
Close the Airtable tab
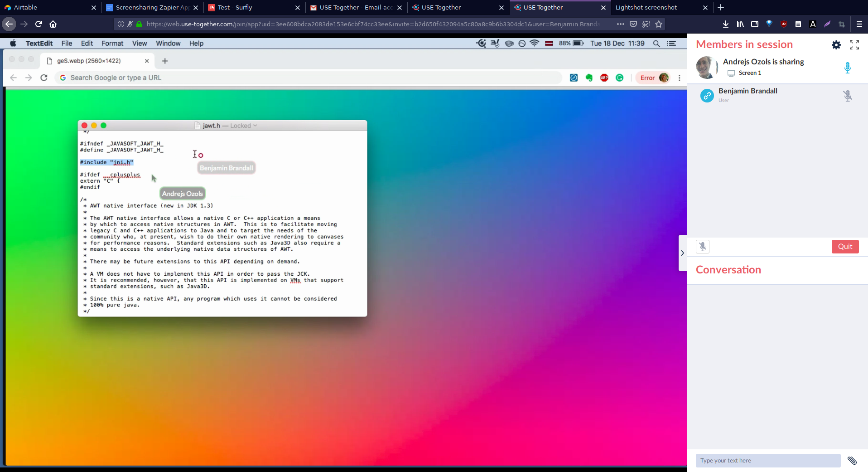(x=93, y=8)
